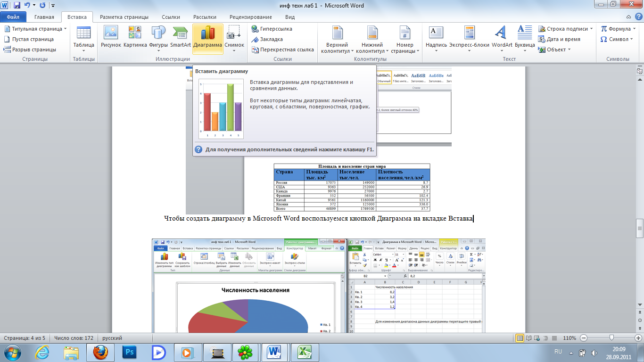
Task: Switch to Print Layout view
Action: pyautogui.click(x=520, y=338)
